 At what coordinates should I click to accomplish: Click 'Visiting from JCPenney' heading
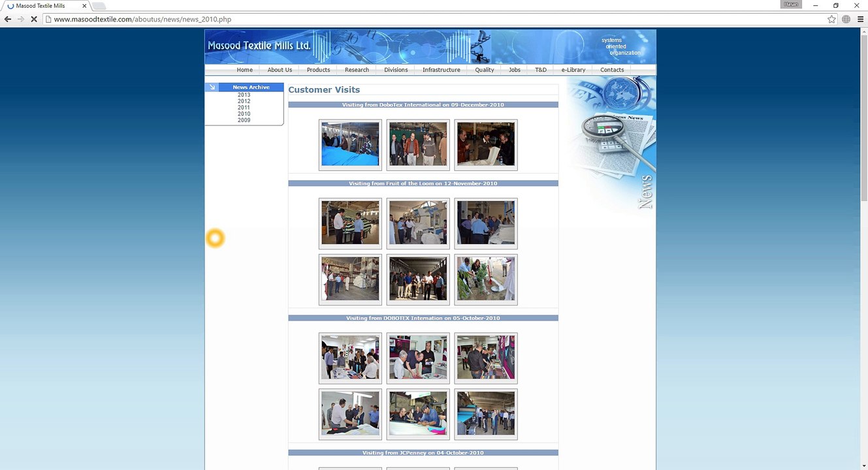point(423,452)
